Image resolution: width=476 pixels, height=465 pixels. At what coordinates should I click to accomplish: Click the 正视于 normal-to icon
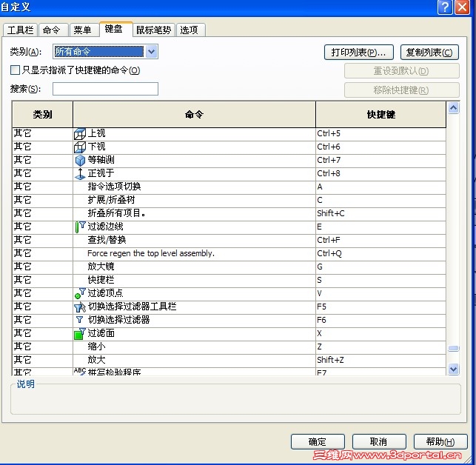80,174
